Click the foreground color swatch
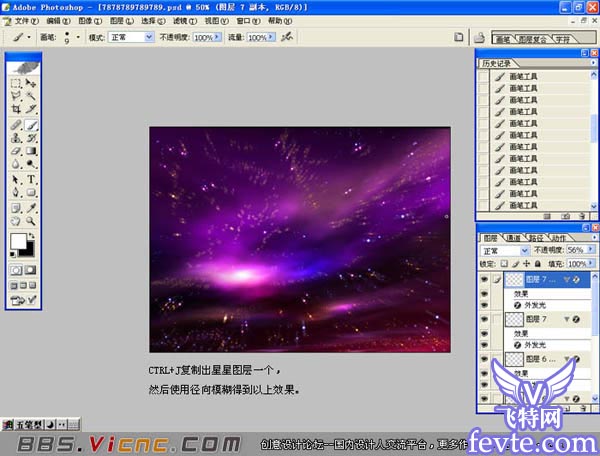The height and width of the screenshot is (456, 600). [x=18, y=242]
